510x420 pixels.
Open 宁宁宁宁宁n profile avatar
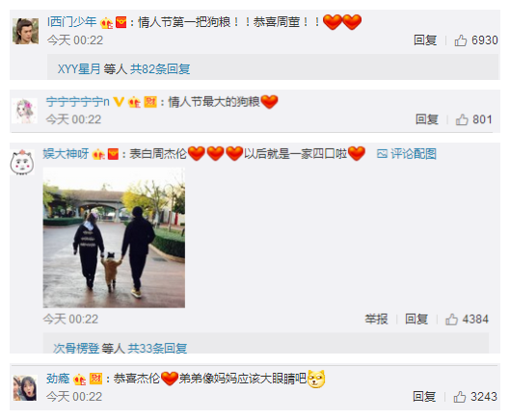[x=24, y=111]
